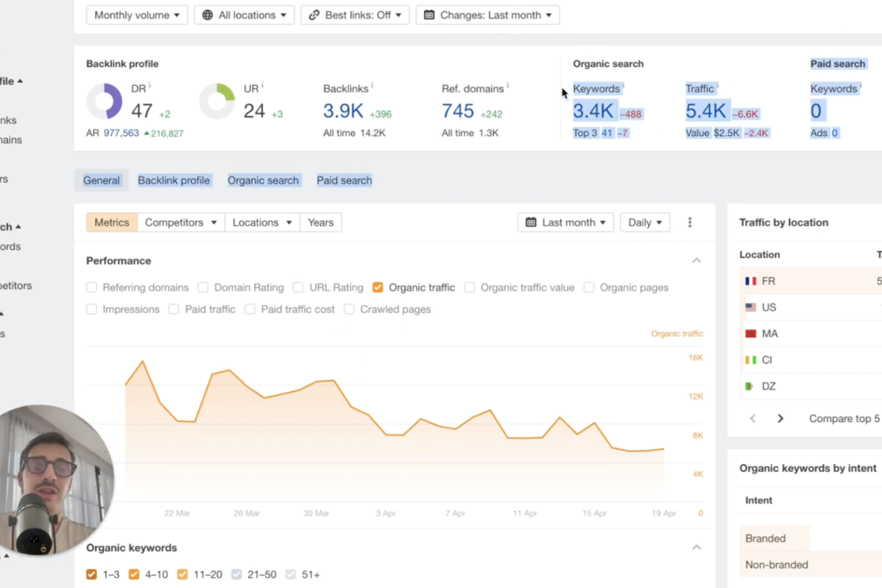Open the Changes: Last month dropdown
Screen dimensions: 882x588
point(487,15)
